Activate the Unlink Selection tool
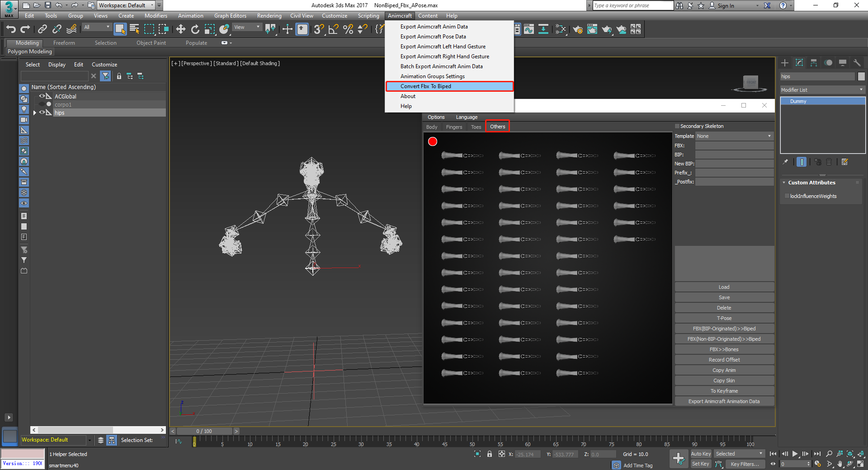This screenshot has height=470, width=868. tap(57, 29)
